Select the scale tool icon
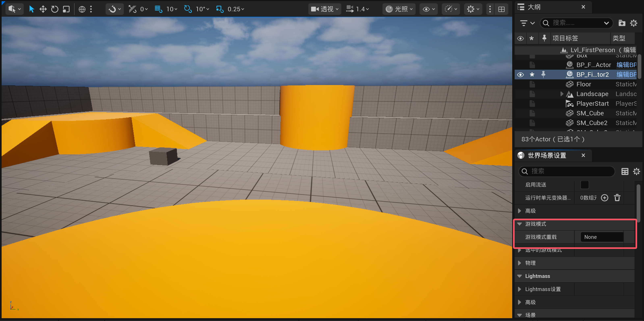The width and height of the screenshot is (644, 321). [66, 9]
